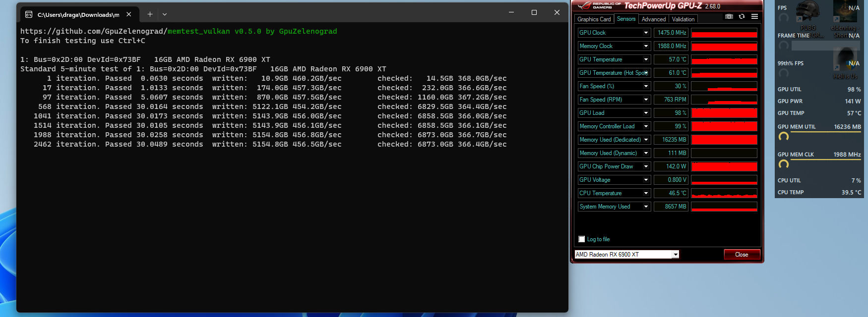Expand the Memory Used (Dynamic) dropdown
The width and height of the screenshot is (868, 317).
[x=646, y=153]
